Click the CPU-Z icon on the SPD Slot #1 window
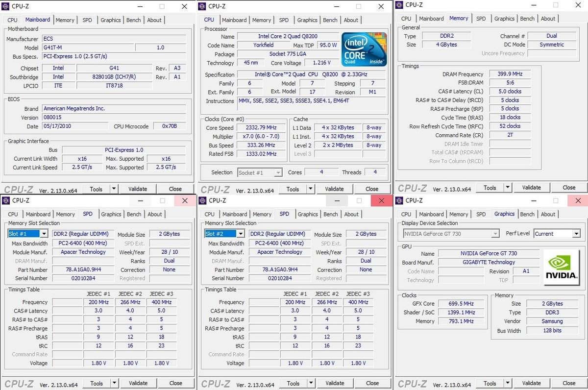The width and height of the screenshot is (588, 390). (5, 201)
